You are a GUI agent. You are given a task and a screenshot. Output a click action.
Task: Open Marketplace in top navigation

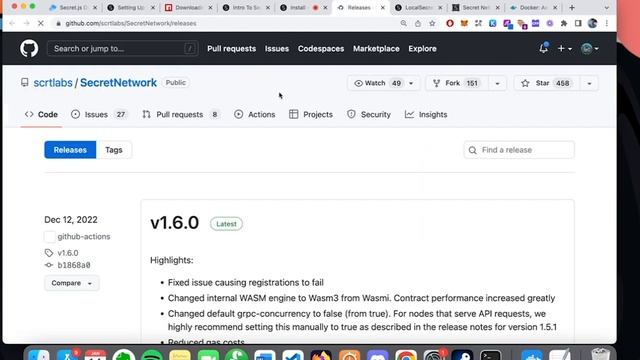point(376,49)
